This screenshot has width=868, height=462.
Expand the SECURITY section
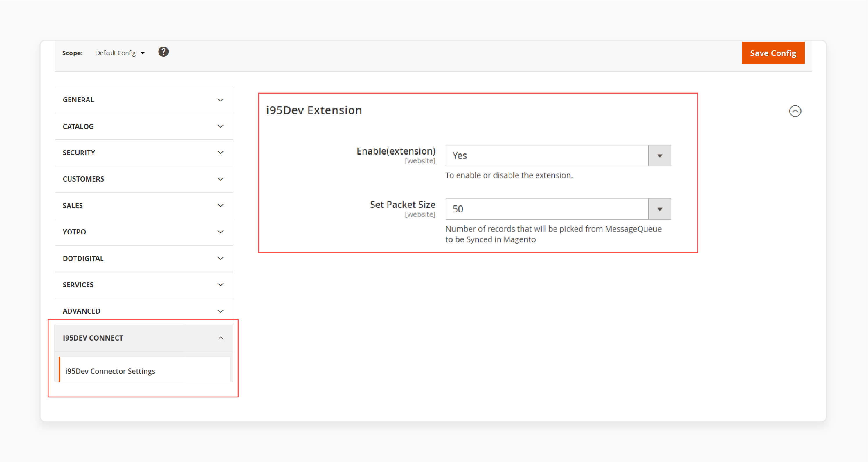pyautogui.click(x=144, y=152)
